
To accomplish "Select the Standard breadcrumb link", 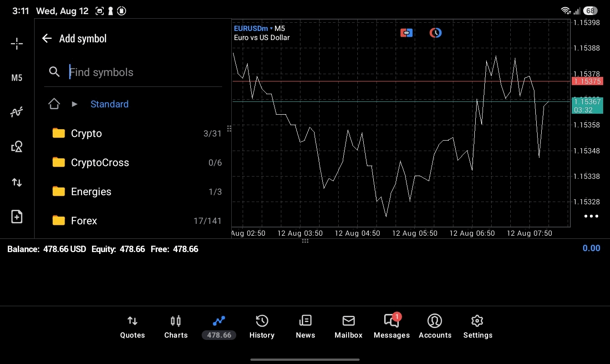I will (x=109, y=104).
